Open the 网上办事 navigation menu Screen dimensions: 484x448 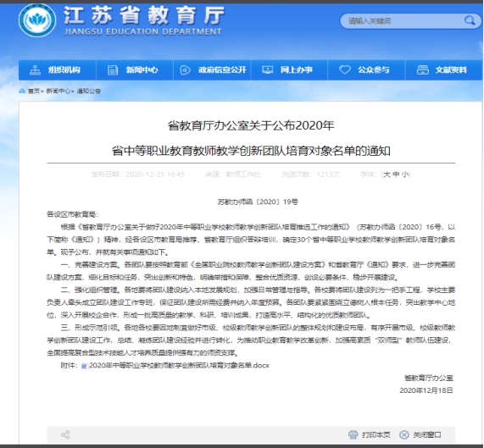[289, 70]
